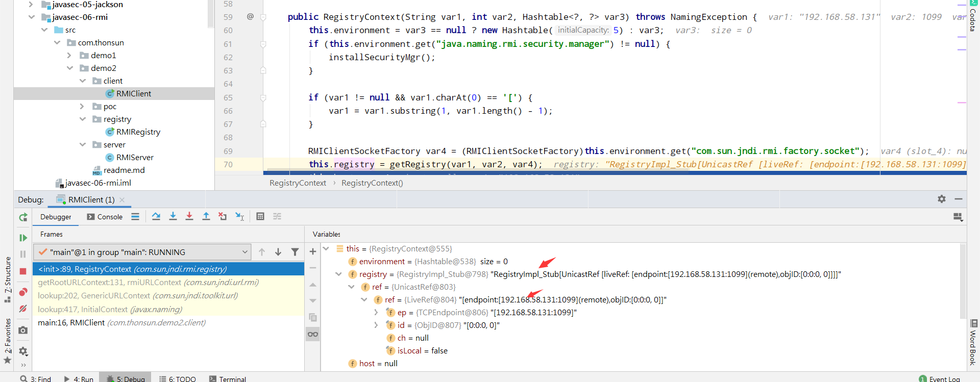Select javasec-06-rmi.iml file
This screenshot has width=980, height=382.
(x=93, y=183)
